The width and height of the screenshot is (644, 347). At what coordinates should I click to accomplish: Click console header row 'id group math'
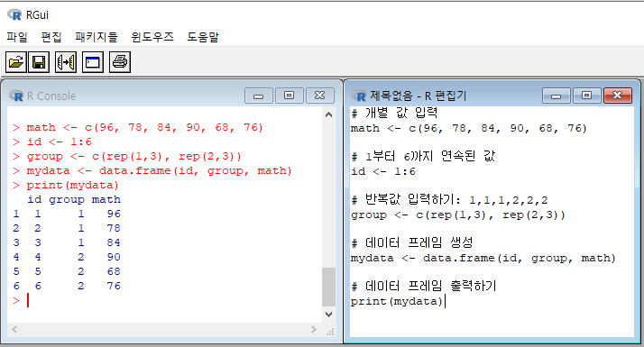tap(74, 199)
